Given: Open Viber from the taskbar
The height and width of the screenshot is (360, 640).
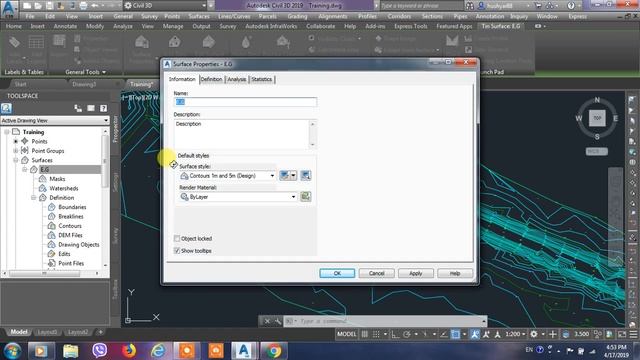Looking at the screenshot, I should click(x=100, y=351).
